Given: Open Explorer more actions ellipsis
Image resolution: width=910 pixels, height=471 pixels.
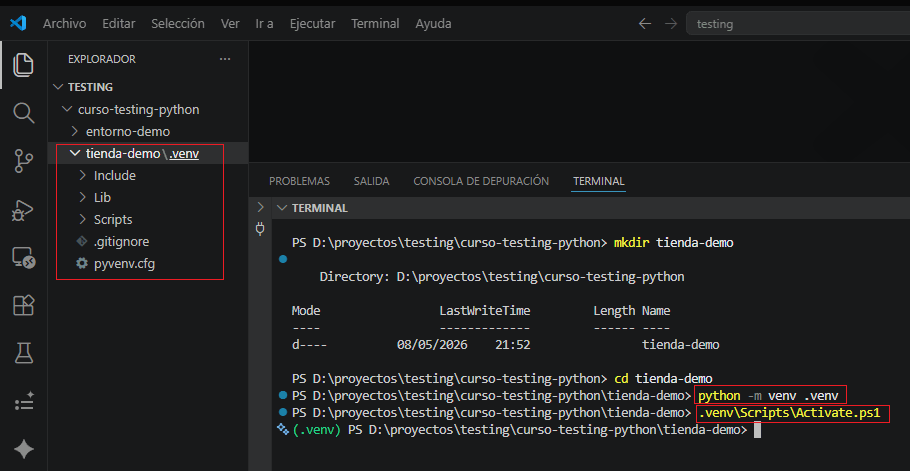Looking at the screenshot, I should click(225, 59).
